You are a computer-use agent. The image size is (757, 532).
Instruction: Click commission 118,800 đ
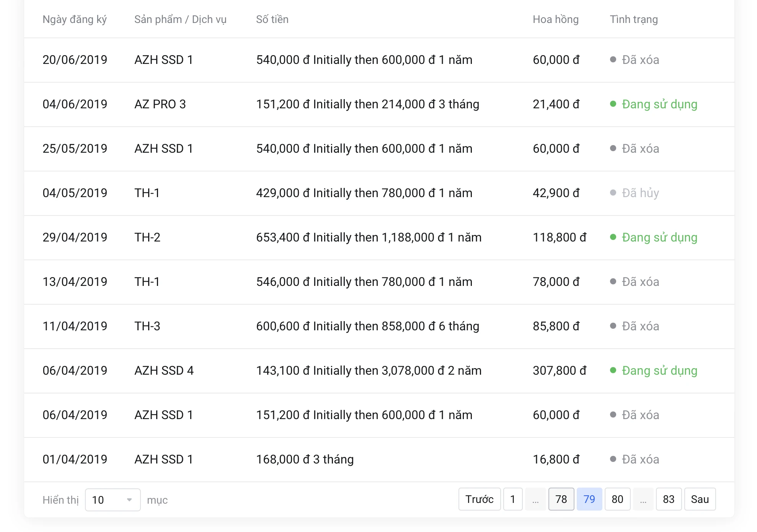(560, 237)
